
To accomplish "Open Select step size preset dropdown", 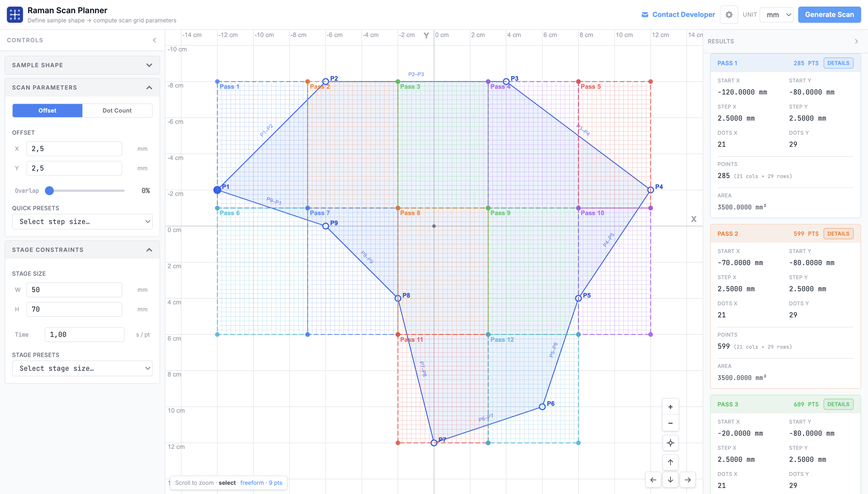I will tap(82, 221).
